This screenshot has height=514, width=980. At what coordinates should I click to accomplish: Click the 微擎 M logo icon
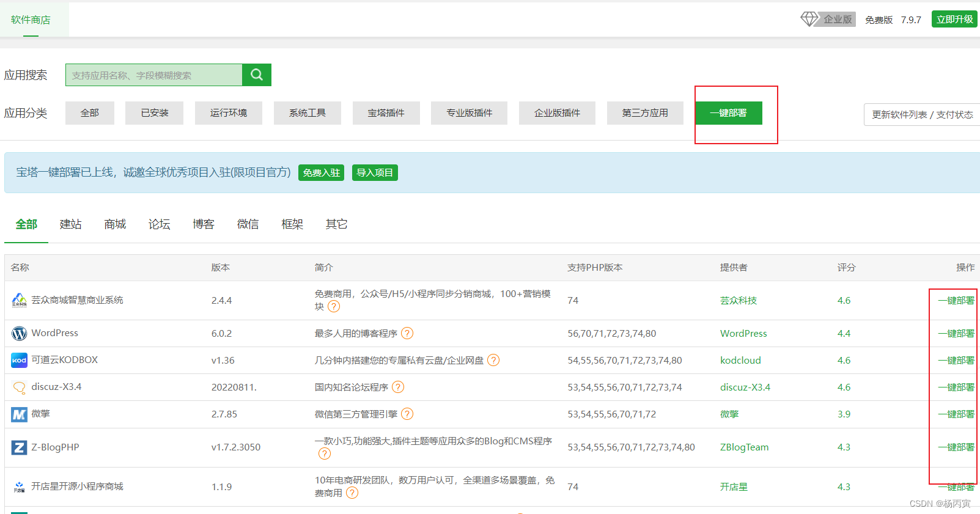(x=19, y=414)
